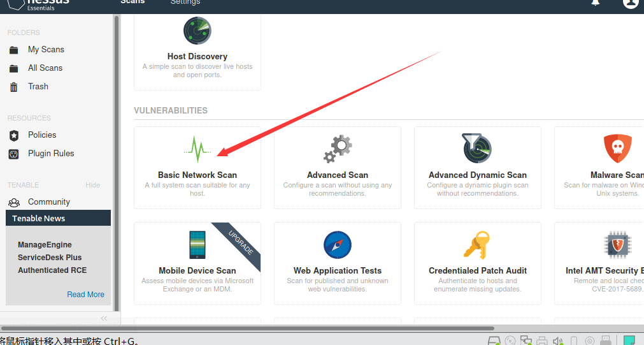Click the VM hard disk status icon
Viewport: 644px width, 345px height.
click(x=494, y=341)
